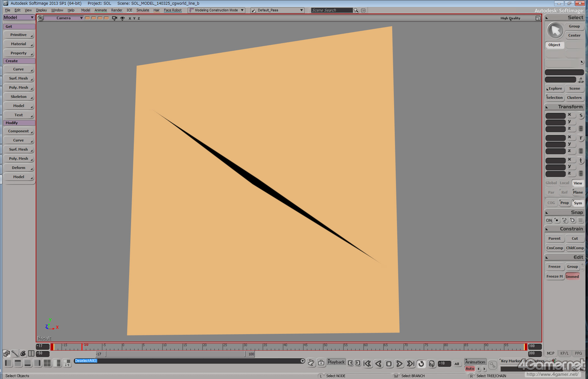This screenshot has width=588, height=379.
Task: Toggle the viewport visibility eye icon
Action: pos(123,18)
